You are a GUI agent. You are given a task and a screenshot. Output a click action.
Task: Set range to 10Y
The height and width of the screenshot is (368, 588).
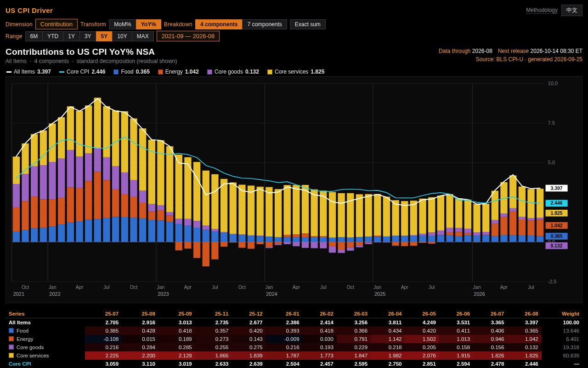coord(122,36)
